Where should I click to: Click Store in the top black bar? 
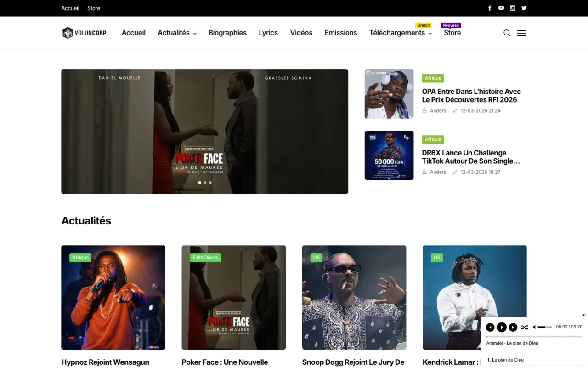click(94, 8)
